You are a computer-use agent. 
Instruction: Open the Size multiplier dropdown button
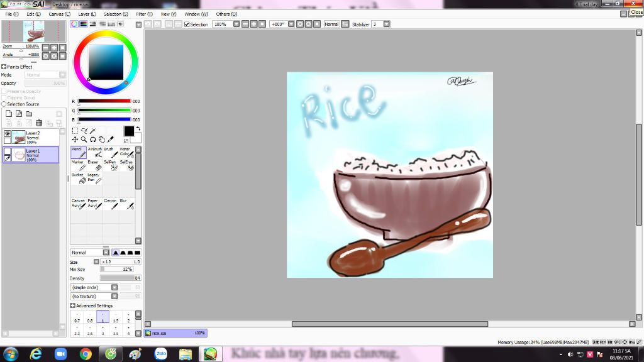pyautogui.click(x=96, y=261)
